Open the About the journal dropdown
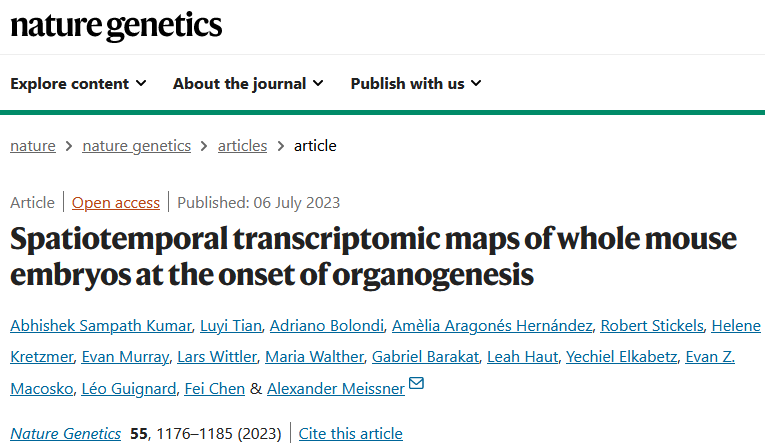 (248, 84)
